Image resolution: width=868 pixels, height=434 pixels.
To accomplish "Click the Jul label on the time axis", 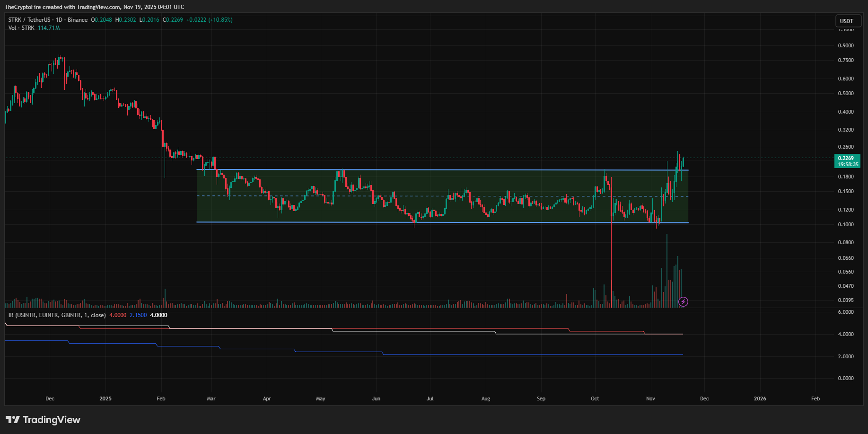I will [430, 399].
